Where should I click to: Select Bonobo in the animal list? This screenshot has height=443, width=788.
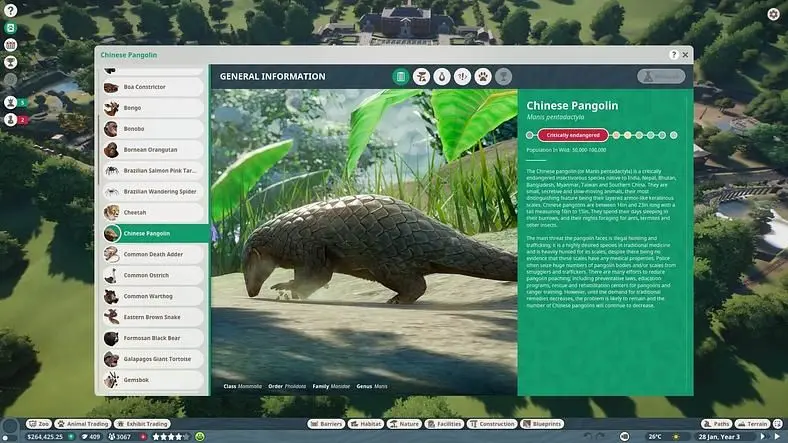[153, 129]
